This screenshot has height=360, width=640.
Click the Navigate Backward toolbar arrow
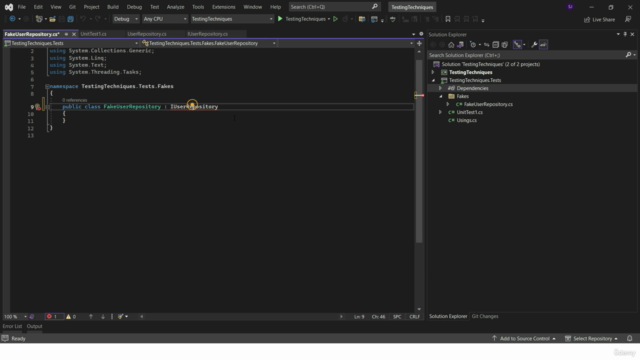click(x=12, y=19)
